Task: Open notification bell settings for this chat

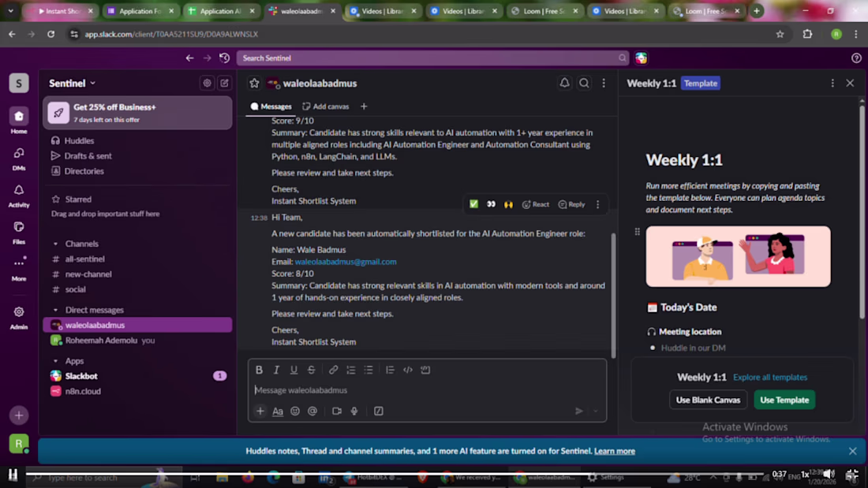Action: [x=565, y=83]
